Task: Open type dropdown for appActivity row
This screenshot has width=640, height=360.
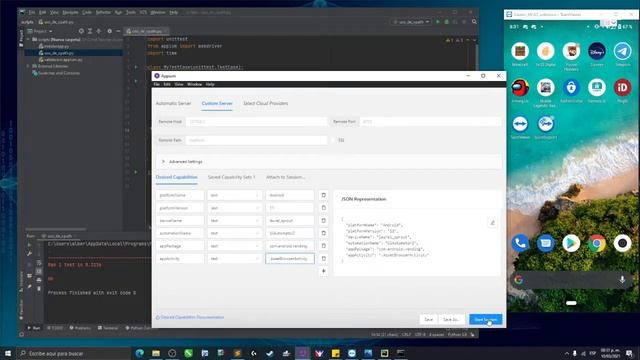Action: [x=234, y=258]
